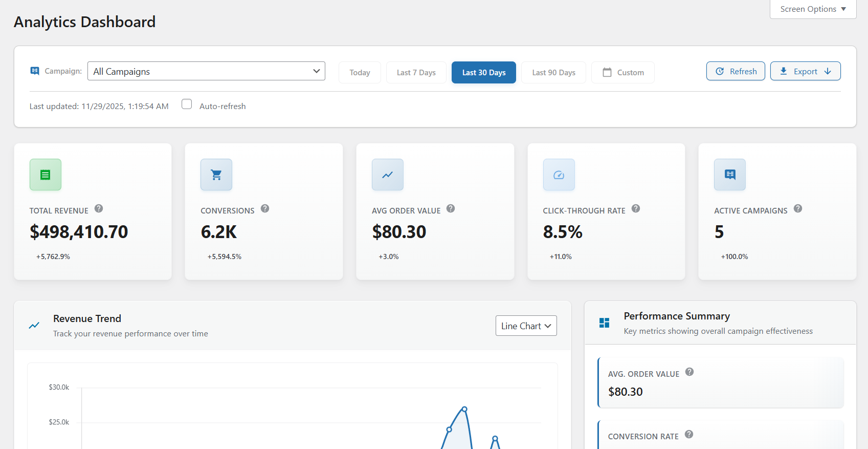Click the Analytics Dashboard heading
This screenshot has height=449, width=868.
coord(85,22)
